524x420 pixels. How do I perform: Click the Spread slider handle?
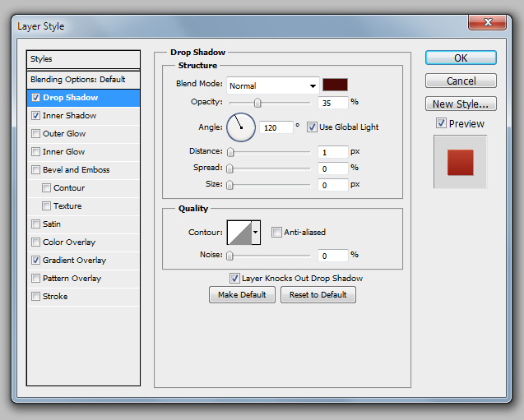coord(230,168)
